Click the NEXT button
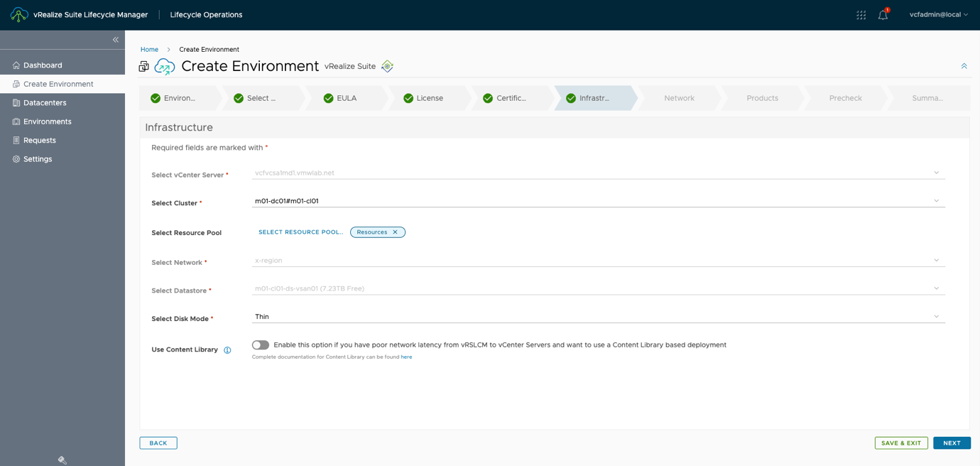The width and height of the screenshot is (980, 466). pyautogui.click(x=952, y=443)
